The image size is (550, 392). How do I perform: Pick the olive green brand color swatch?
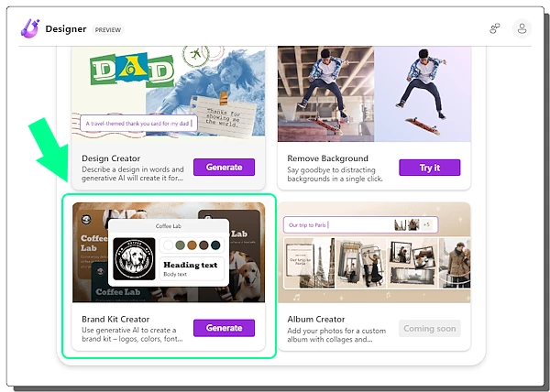180,245
